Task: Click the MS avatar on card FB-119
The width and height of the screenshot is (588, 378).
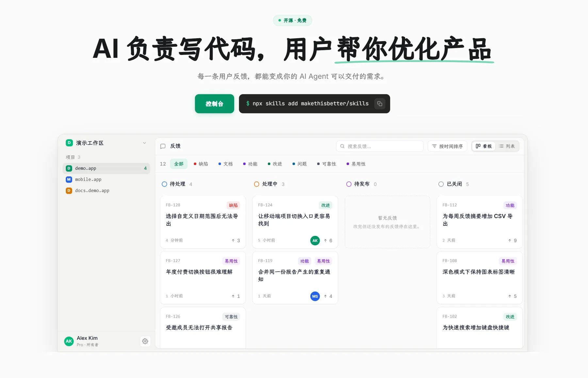Action: click(x=315, y=296)
